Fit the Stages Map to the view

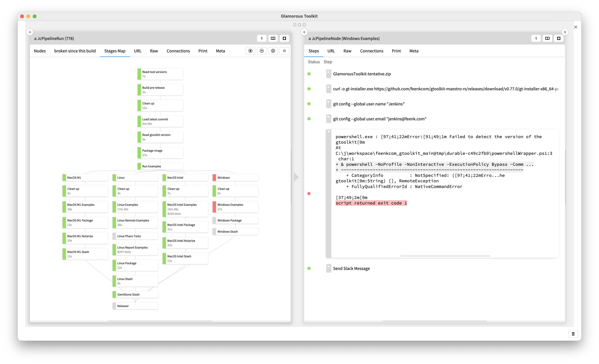click(273, 51)
